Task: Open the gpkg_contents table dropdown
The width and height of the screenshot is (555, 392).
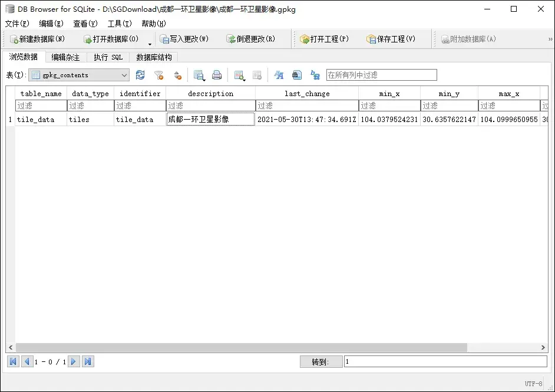Action: click(79, 75)
